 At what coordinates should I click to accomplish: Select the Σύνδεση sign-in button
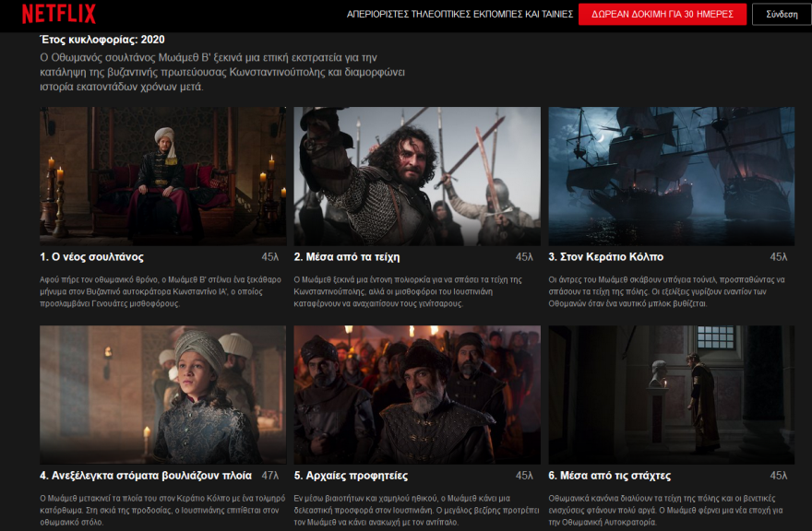click(781, 14)
